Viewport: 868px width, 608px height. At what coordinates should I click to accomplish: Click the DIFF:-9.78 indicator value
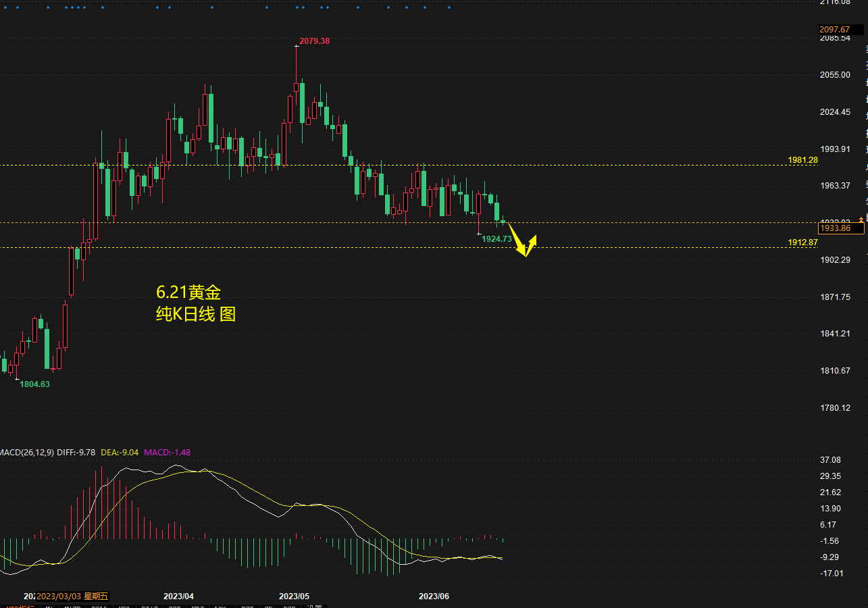pyautogui.click(x=76, y=452)
